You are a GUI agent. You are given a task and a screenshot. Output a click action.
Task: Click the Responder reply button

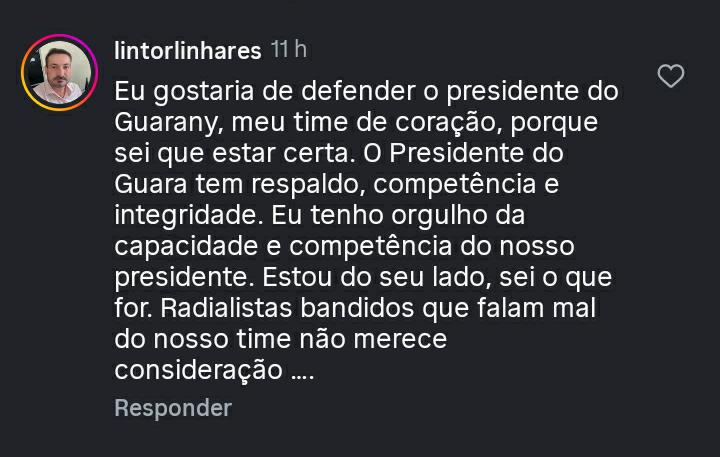172,408
